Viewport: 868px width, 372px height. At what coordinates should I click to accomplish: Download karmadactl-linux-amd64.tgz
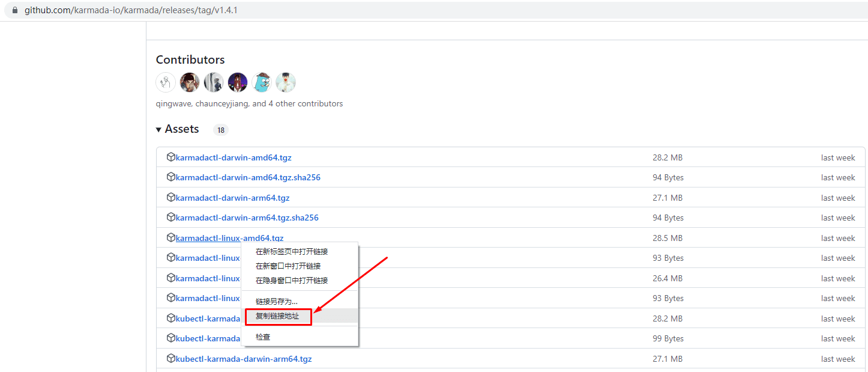230,238
